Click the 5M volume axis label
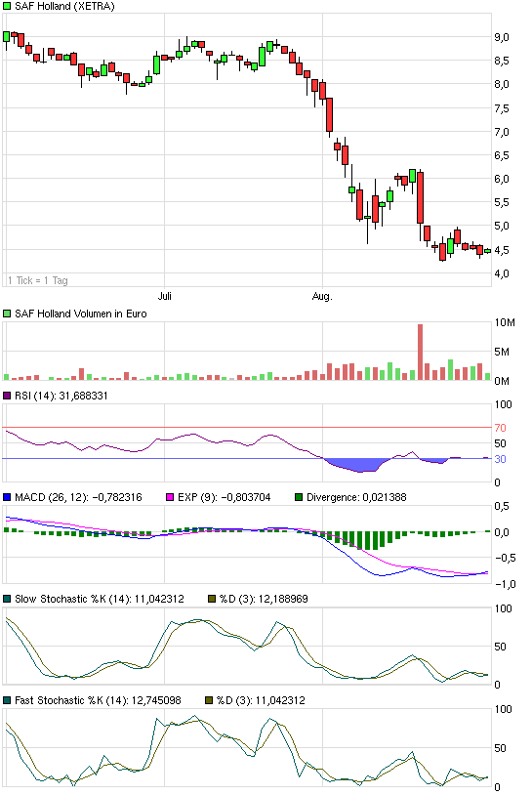The image size is (532, 795). click(x=502, y=352)
